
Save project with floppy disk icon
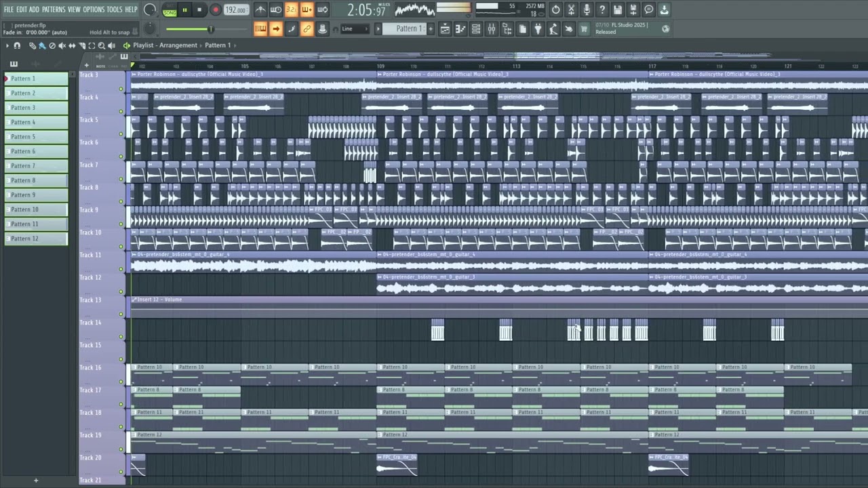(618, 9)
